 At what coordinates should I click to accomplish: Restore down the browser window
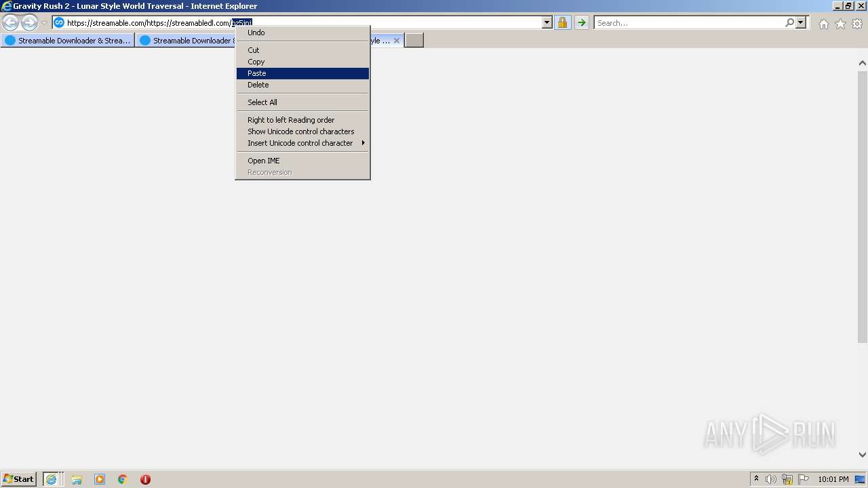coord(848,6)
